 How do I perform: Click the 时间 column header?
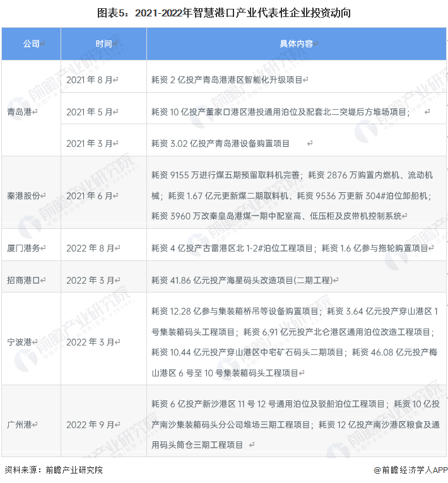point(103,44)
